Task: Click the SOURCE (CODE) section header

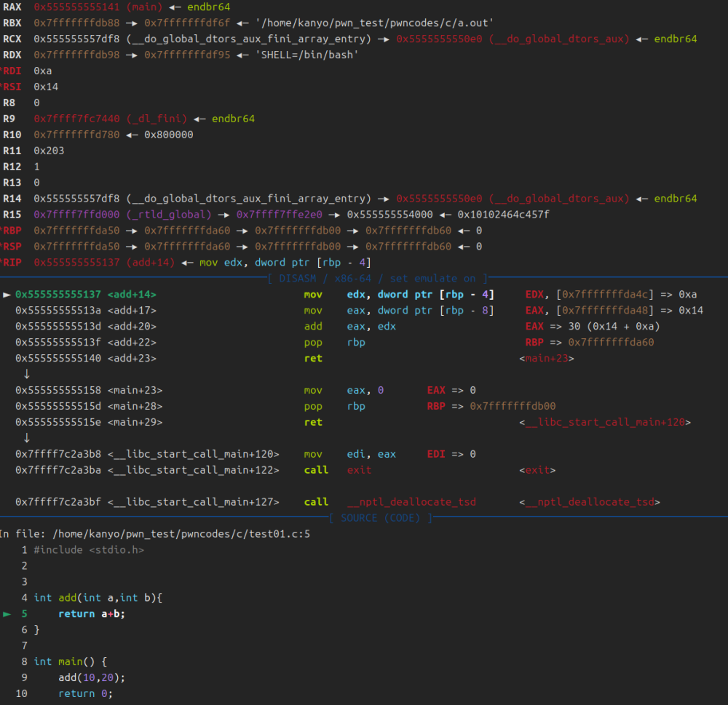Action: point(381,518)
